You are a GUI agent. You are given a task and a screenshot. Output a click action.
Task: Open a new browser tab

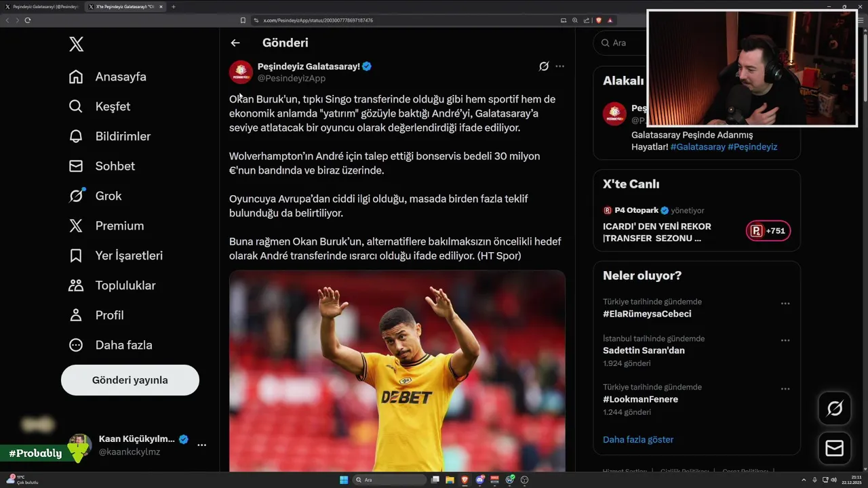[174, 7]
